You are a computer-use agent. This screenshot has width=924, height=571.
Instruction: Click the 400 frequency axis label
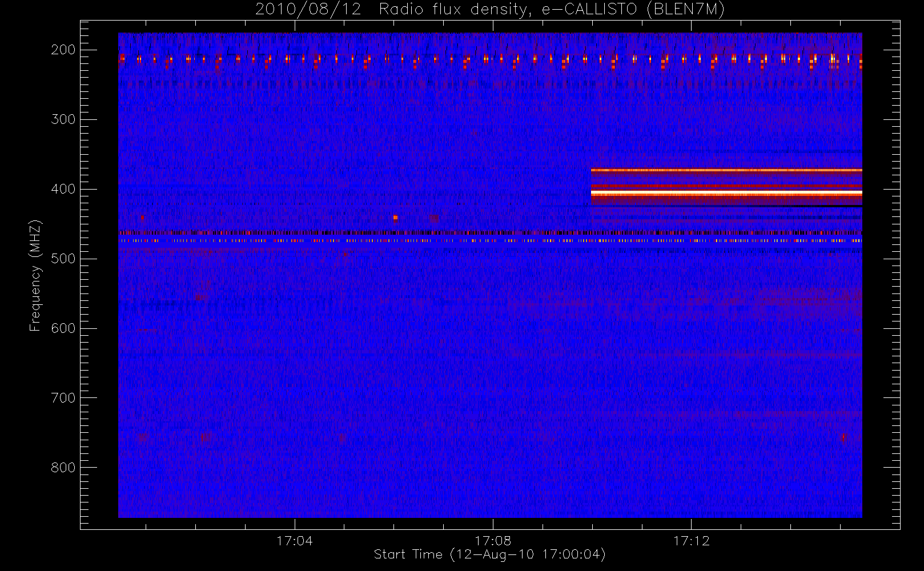pos(63,189)
